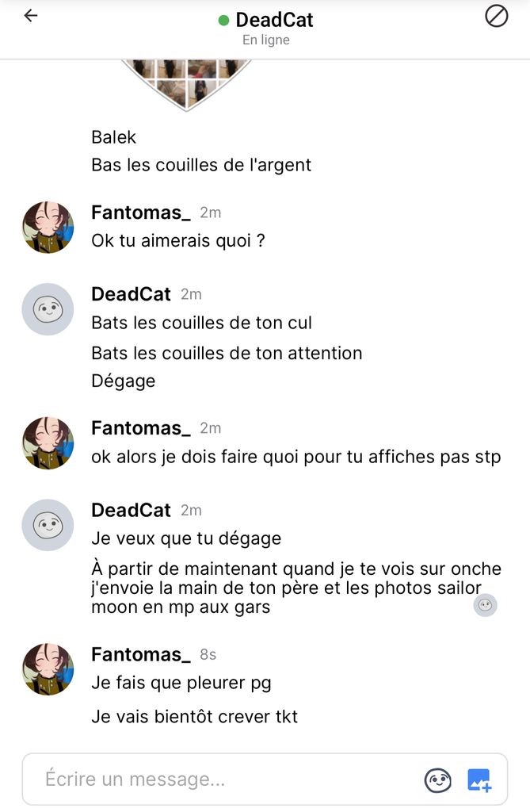Click DeadCat's avatar beside 'Je veux que tu dégage'
Image resolution: width=530 pixels, height=812 pixels.
point(48,525)
